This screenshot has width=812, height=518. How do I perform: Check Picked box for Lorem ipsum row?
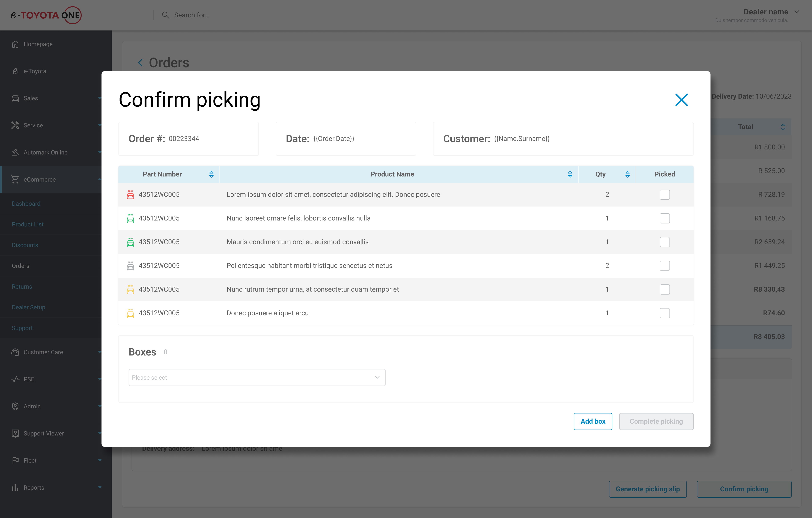(x=664, y=195)
